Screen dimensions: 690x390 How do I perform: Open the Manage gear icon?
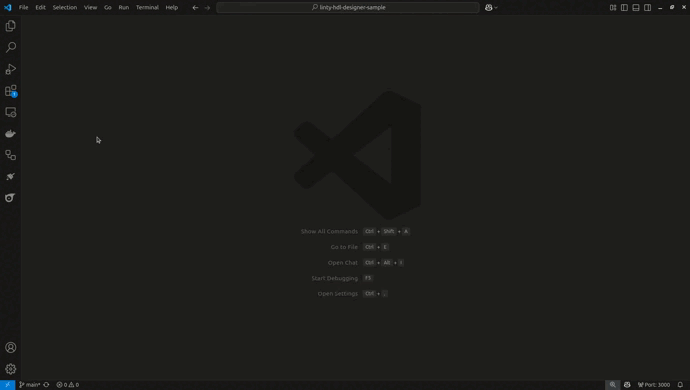point(11,369)
